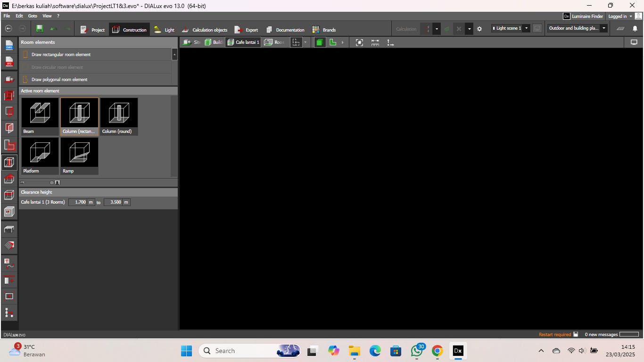The width and height of the screenshot is (644, 362).
Task: Open the Project mode
Action: (x=92, y=30)
